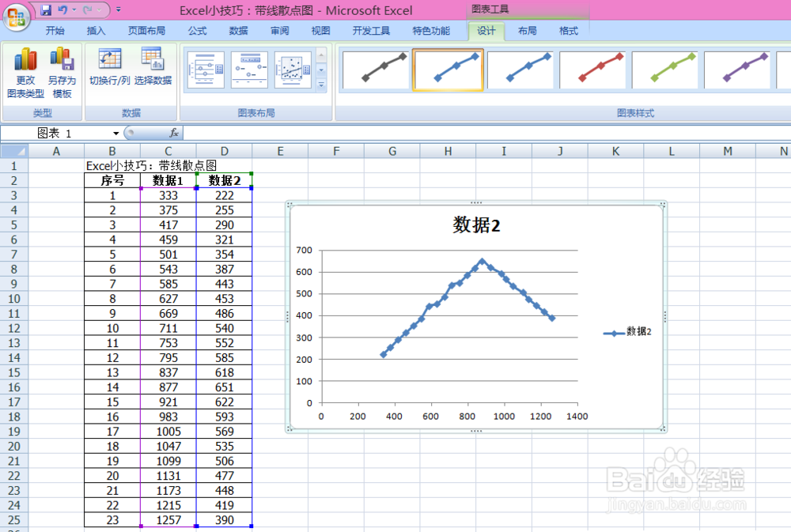Viewport: 791px width, 532px height.
Task: Choose the red line chart style
Action: coord(592,70)
